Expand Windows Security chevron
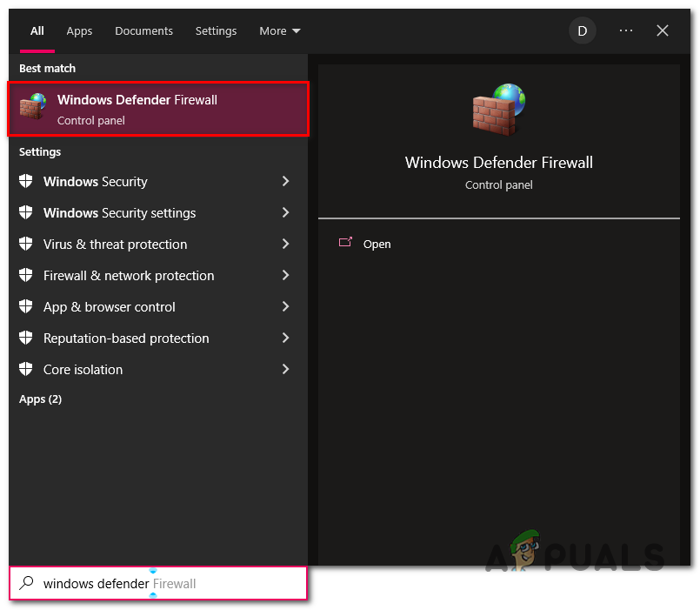Viewport: 700px width, 610px height. [x=286, y=181]
